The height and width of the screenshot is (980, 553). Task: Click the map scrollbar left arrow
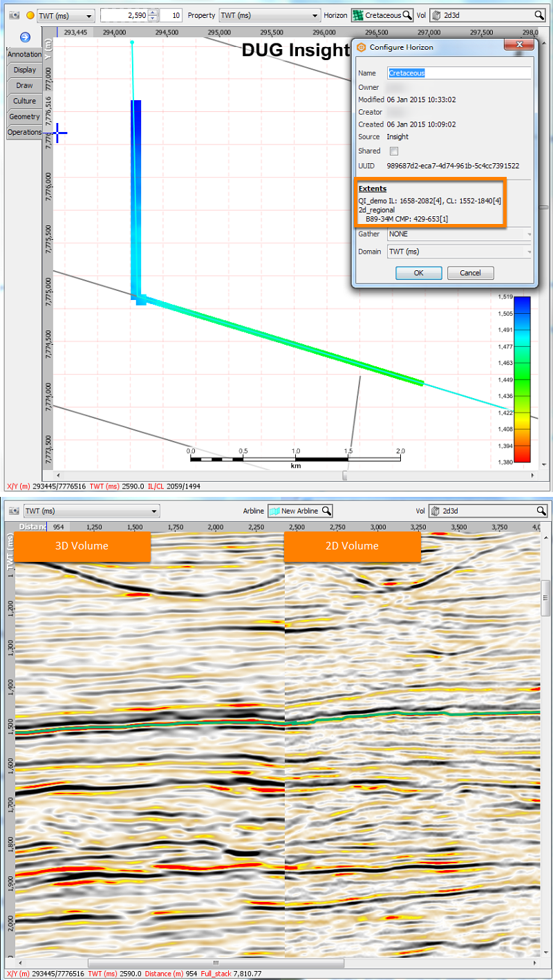click(x=58, y=475)
